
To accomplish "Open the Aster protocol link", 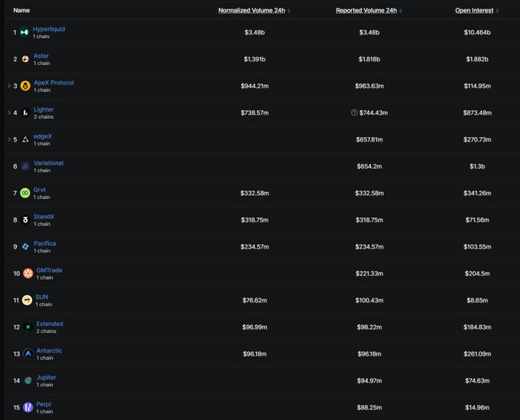I will 41,56.
